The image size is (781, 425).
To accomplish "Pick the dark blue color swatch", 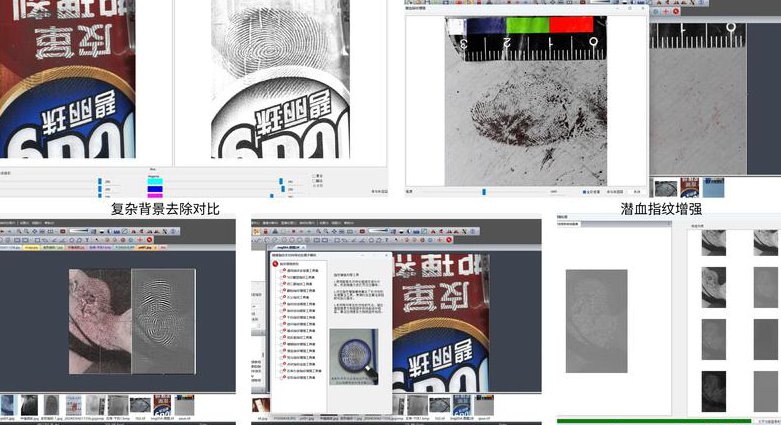I will point(154,189).
